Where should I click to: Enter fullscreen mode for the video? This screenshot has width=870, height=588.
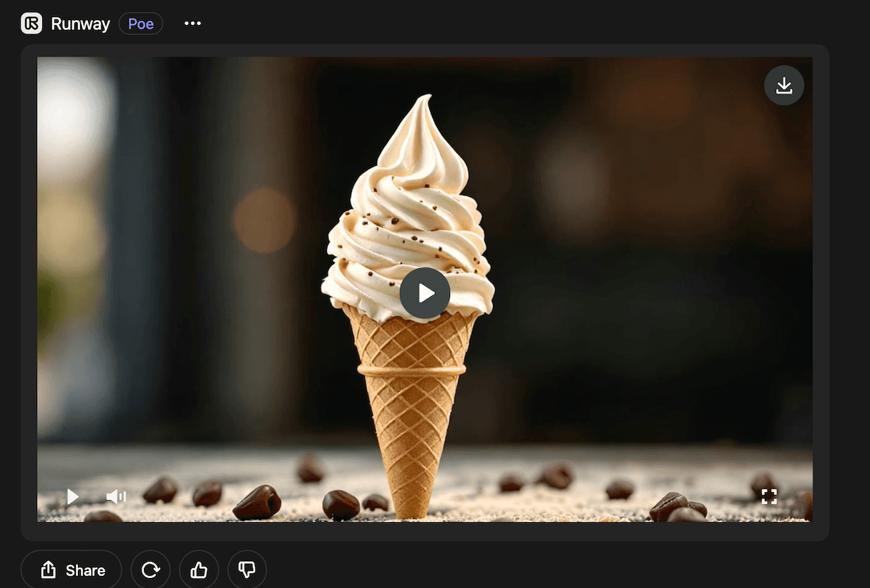pos(769,496)
